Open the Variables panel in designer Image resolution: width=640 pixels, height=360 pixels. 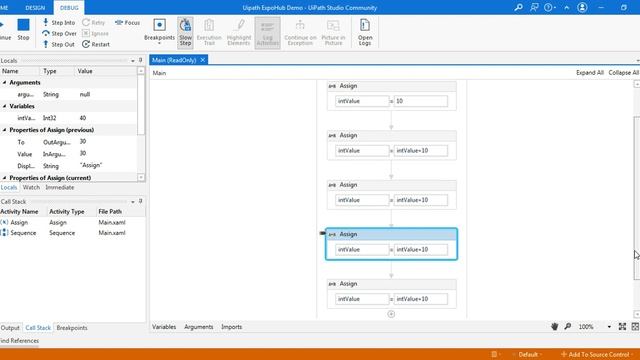[164, 327]
